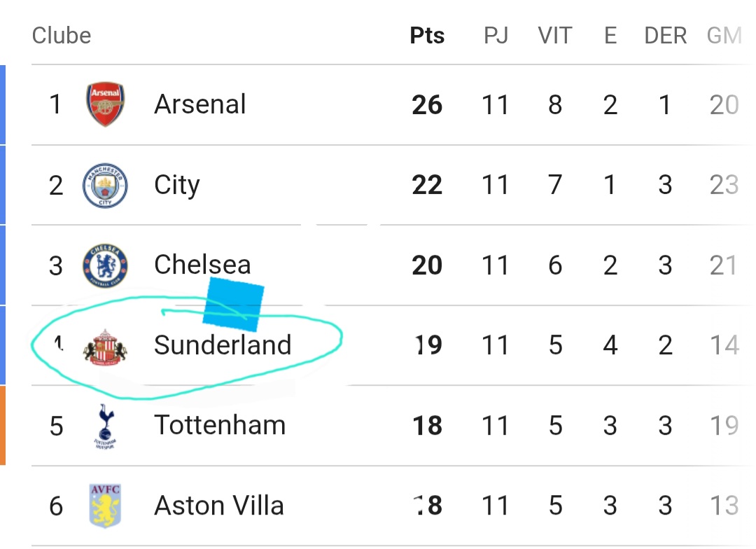Viewport: 756px width, 549px height.
Task: Open the Sunderland team name link
Action: tap(223, 346)
